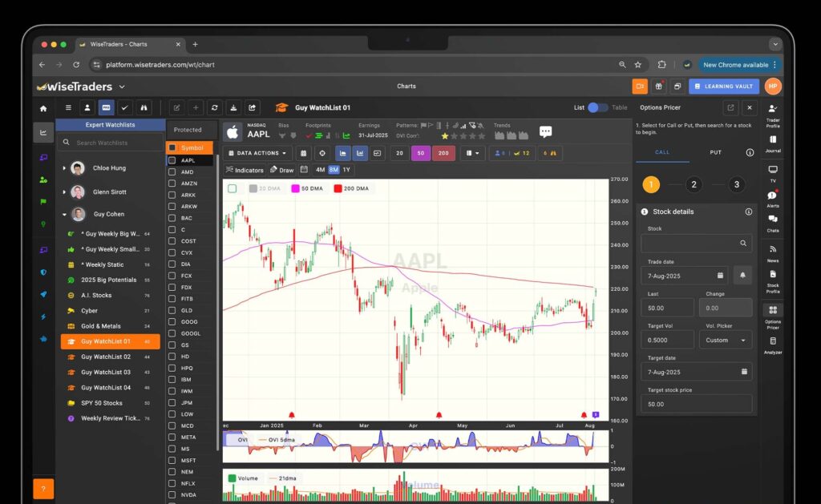The image size is (821, 504).
Task: Click the windows layout icon in header
Action: pos(677,87)
